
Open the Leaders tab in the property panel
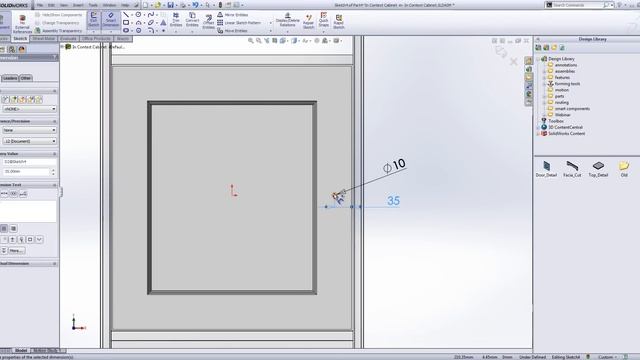[10, 78]
